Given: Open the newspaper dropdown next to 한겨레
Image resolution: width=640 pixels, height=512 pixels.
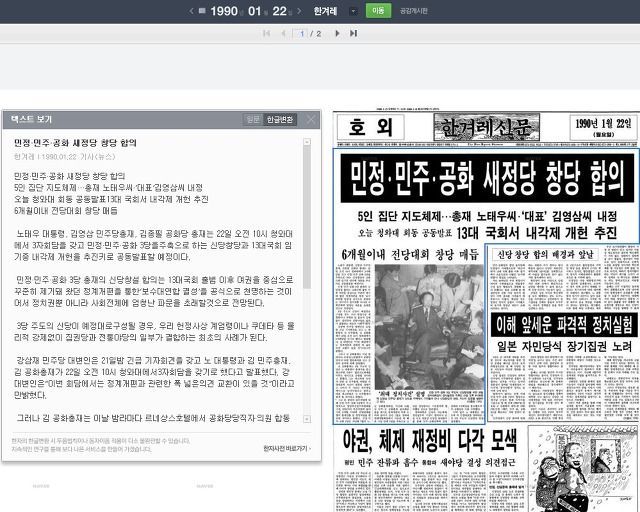Looking at the screenshot, I should 353,11.
